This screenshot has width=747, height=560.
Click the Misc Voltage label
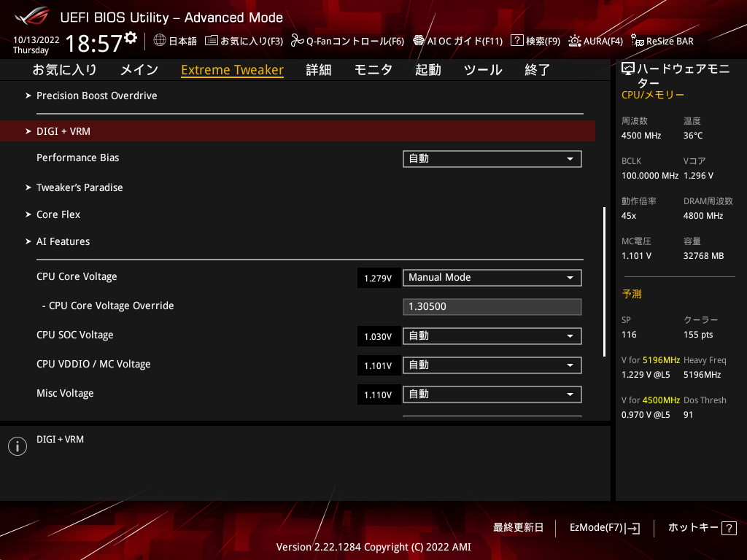65,393
